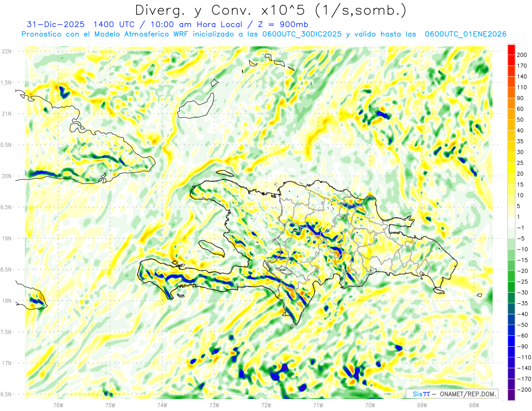The image size is (532, 411).
Task: Click the '18N' latitude label
Action: (7, 301)
